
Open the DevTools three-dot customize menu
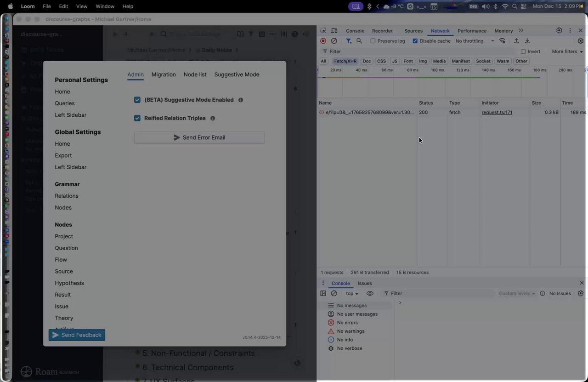(570, 31)
